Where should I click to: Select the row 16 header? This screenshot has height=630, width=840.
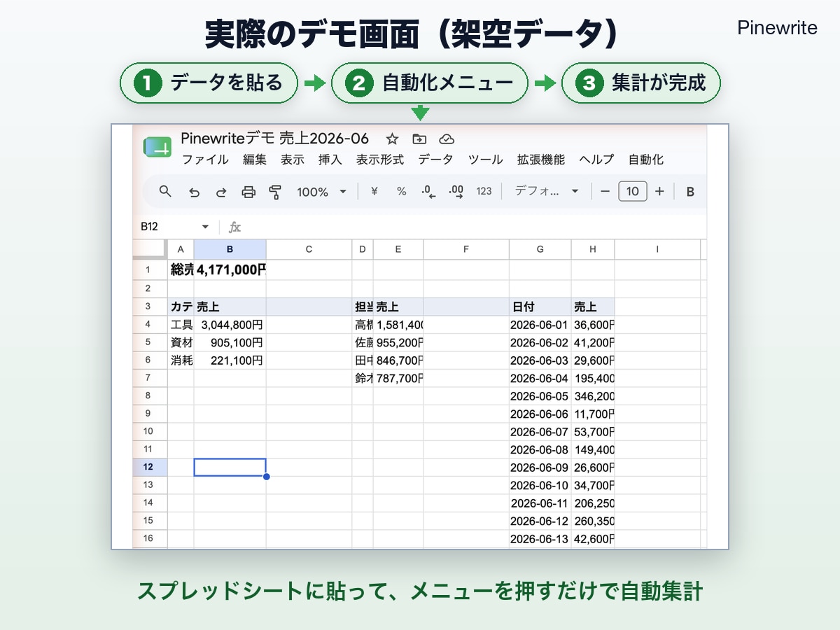(x=148, y=538)
